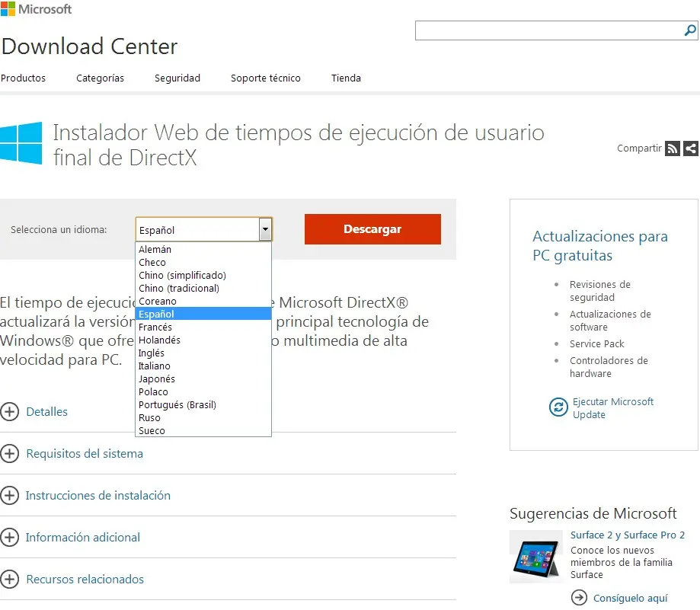Expand the Información adicional plus icon
The width and height of the screenshot is (700, 610).
pos(9,537)
